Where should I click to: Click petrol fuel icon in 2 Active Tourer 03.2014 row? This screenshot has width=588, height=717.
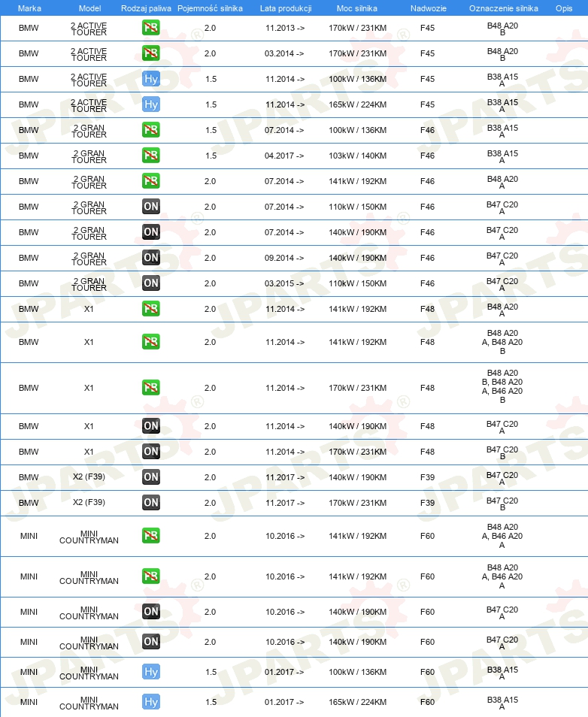coord(151,53)
